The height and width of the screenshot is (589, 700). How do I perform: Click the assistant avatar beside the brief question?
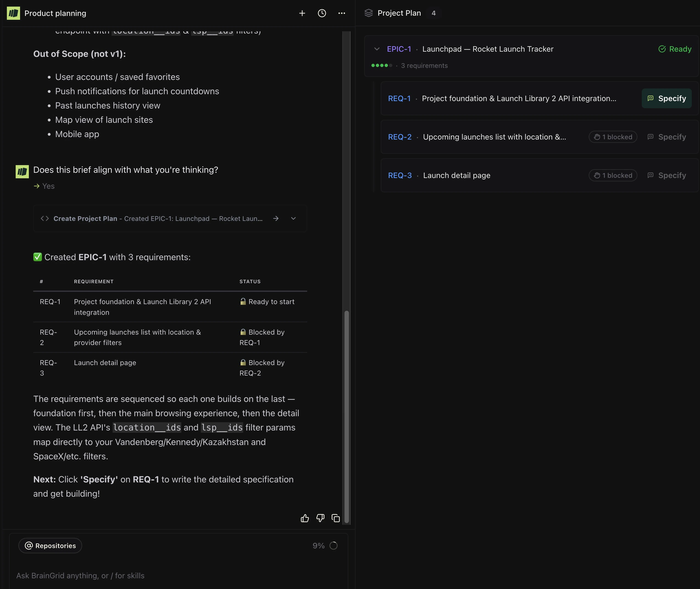[x=22, y=171]
